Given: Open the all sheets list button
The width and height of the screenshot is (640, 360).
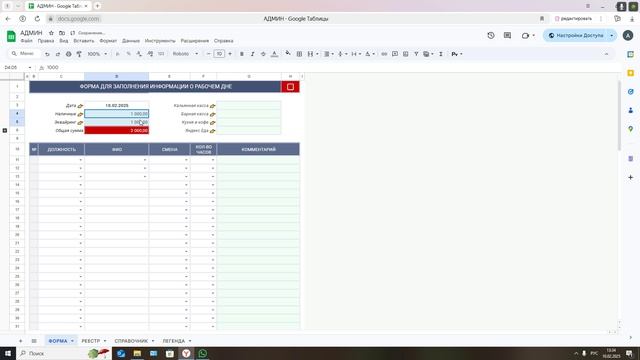Looking at the screenshot, I should pos(34,341).
